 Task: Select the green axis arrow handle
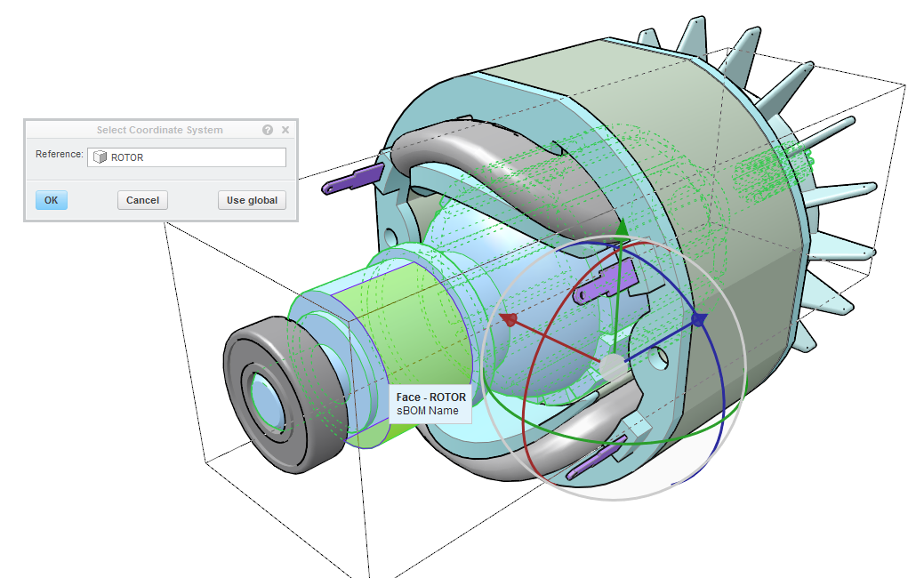pos(622,228)
